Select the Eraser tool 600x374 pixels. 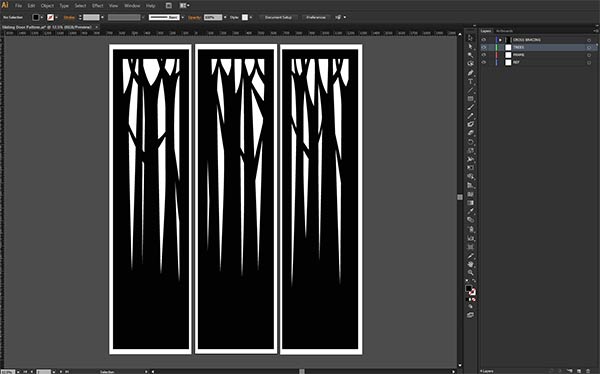point(470,133)
